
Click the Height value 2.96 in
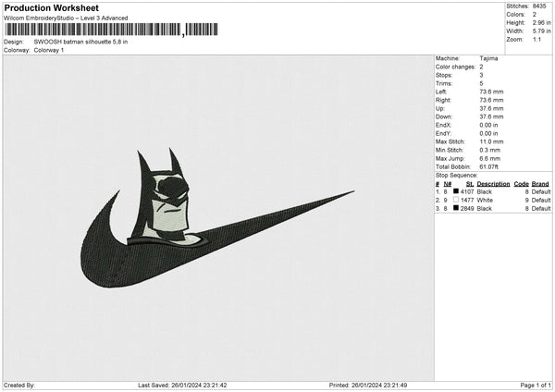click(x=541, y=22)
